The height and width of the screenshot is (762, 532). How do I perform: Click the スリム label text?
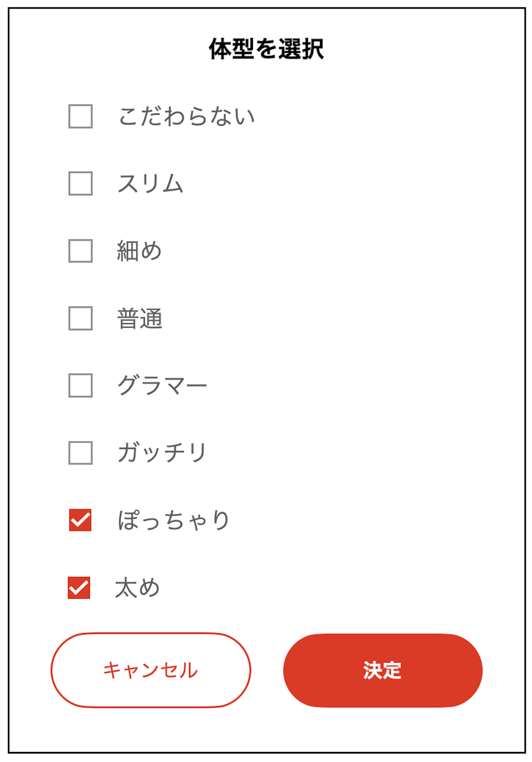[150, 183]
